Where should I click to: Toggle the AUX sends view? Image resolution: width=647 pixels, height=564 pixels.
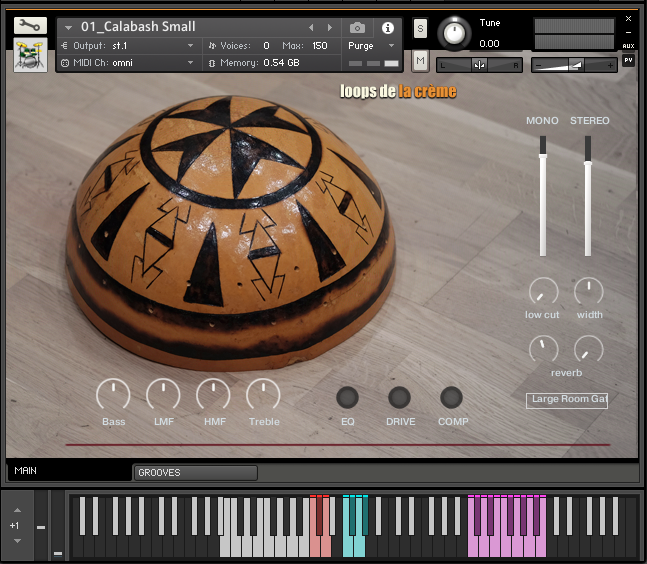[628, 46]
